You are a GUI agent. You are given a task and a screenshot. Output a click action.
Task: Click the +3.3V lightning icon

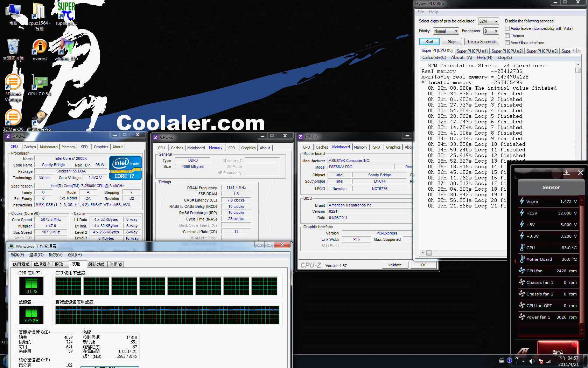coord(522,236)
